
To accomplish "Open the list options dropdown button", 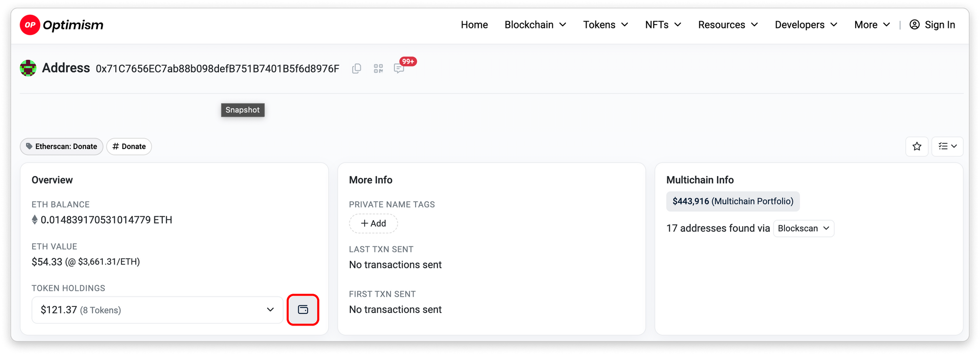I will click(947, 147).
